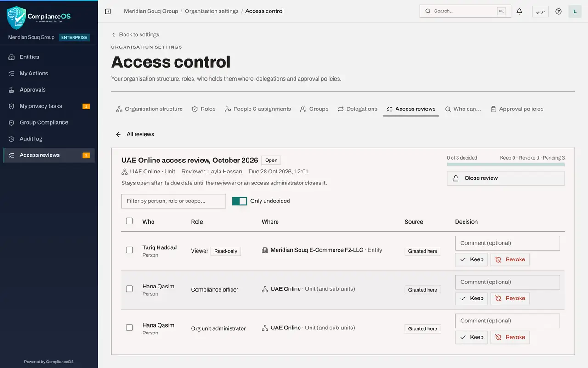Click the Approvals stamp icon
This screenshot has width=588, height=368.
pos(11,90)
